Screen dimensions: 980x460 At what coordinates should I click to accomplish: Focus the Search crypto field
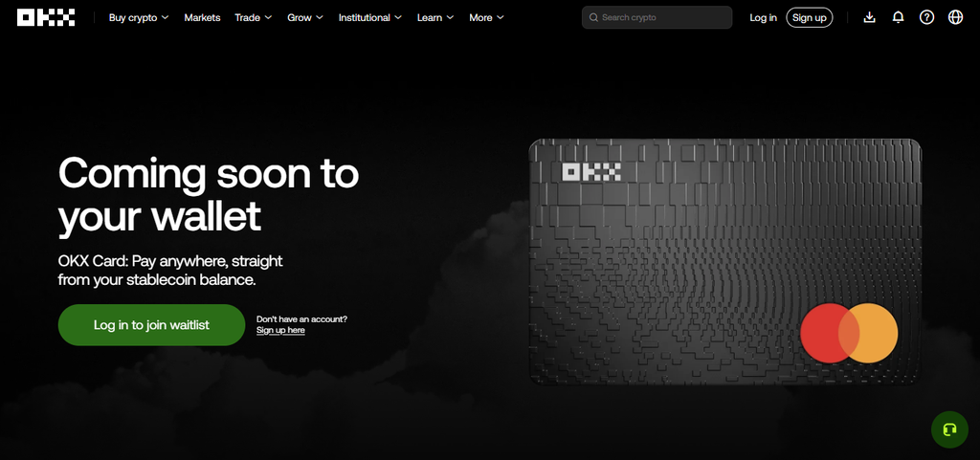(657, 17)
